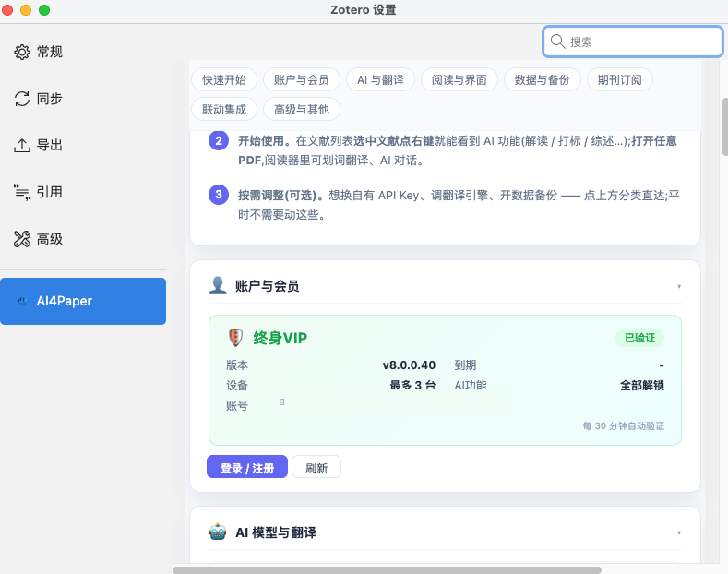
Task: Open the 高级 settings pane
Action: [x=83, y=239]
